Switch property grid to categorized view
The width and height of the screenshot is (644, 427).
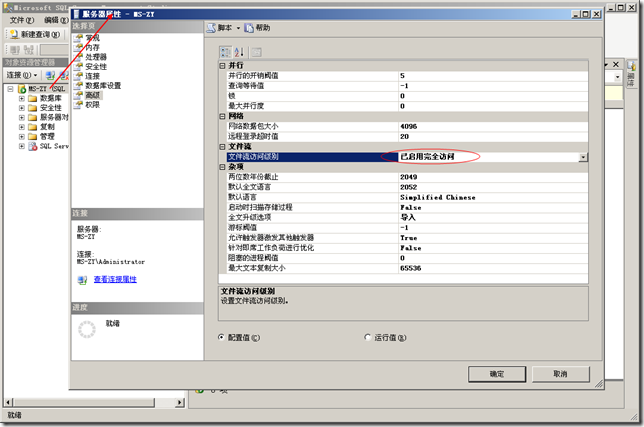(x=225, y=52)
